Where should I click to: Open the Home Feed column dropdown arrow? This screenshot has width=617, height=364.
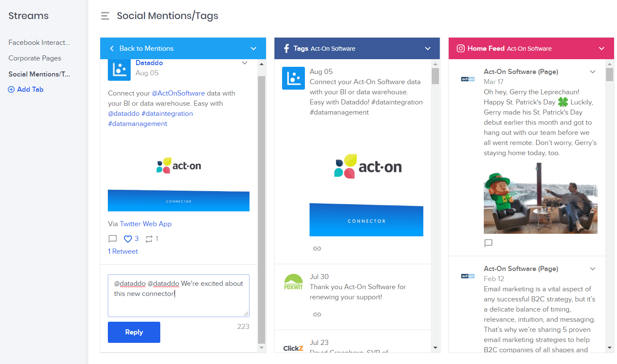(x=601, y=49)
